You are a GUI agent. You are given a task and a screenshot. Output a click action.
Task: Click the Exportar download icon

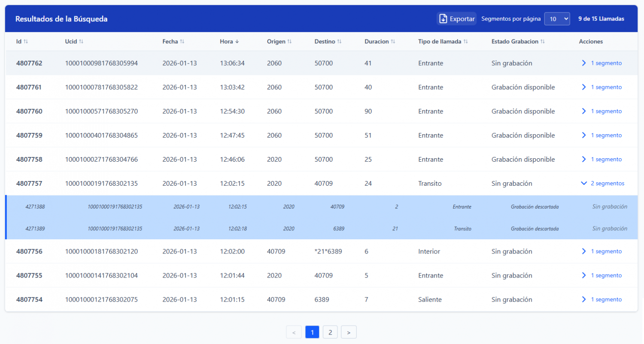click(443, 19)
